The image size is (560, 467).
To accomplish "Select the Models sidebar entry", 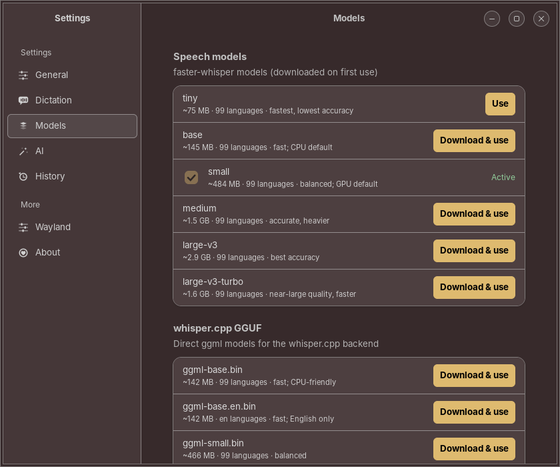I will coord(72,126).
